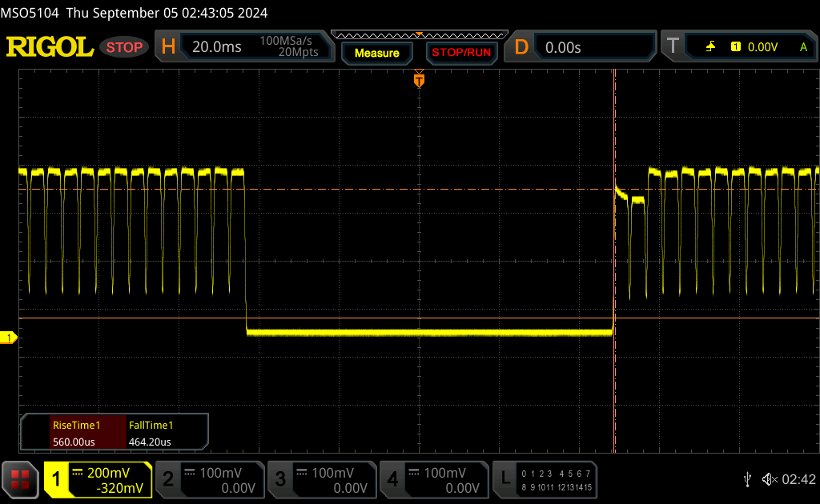Click the D delay icon
The height and width of the screenshot is (504, 820).
pyautogui.click(x=521, y=47)
